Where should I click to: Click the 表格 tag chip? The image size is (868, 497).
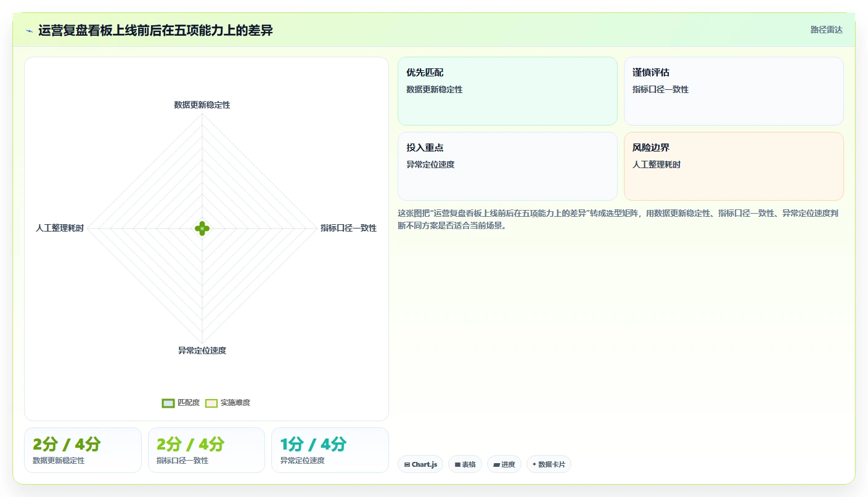465,464
